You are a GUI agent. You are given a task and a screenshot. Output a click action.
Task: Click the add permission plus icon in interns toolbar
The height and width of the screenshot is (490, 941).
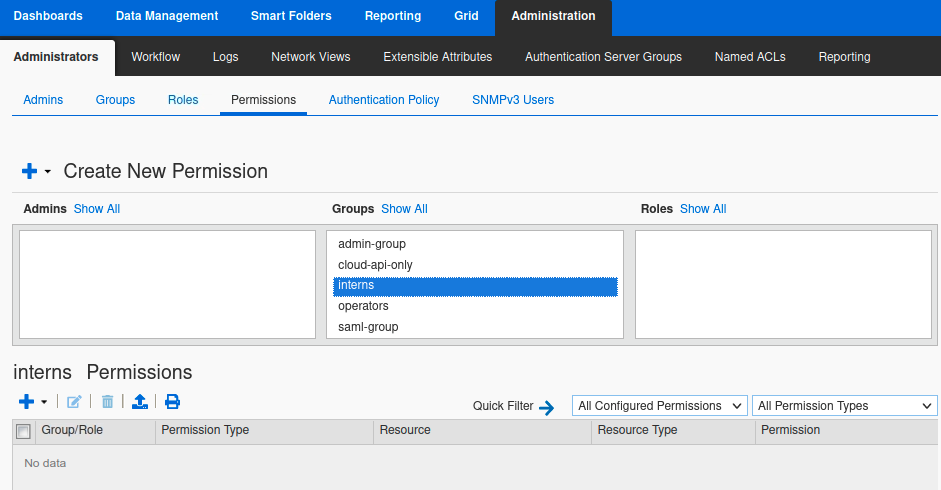coord(27,402)
